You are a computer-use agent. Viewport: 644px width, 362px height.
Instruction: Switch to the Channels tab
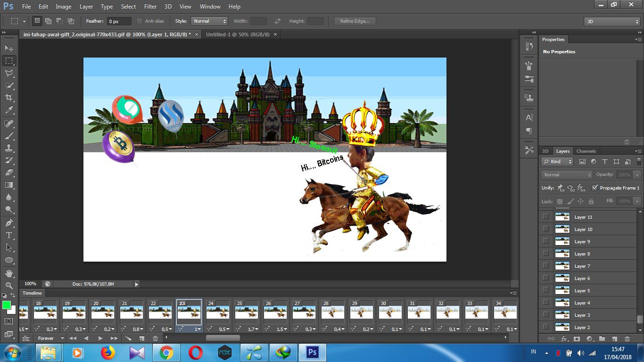tap(586, 151)
